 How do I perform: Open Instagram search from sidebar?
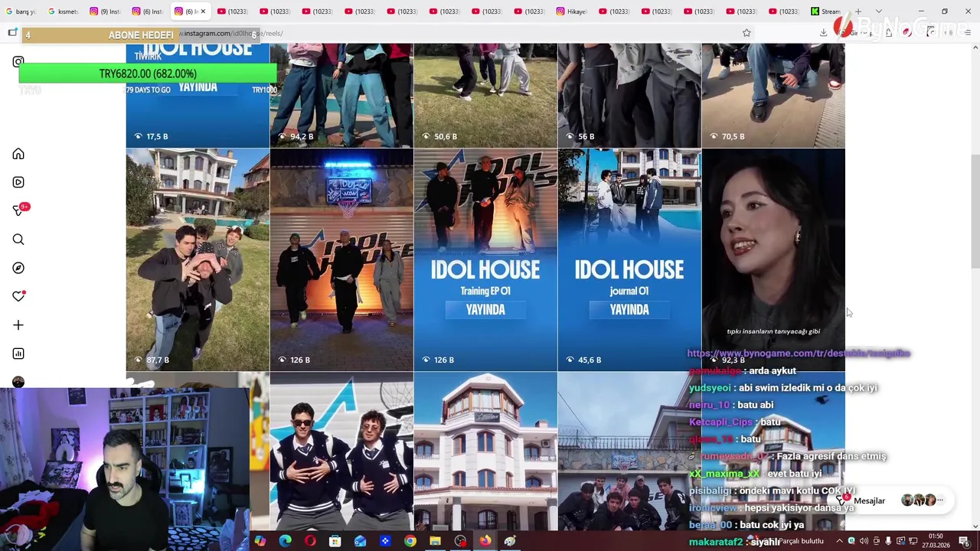tap(18, 240)
